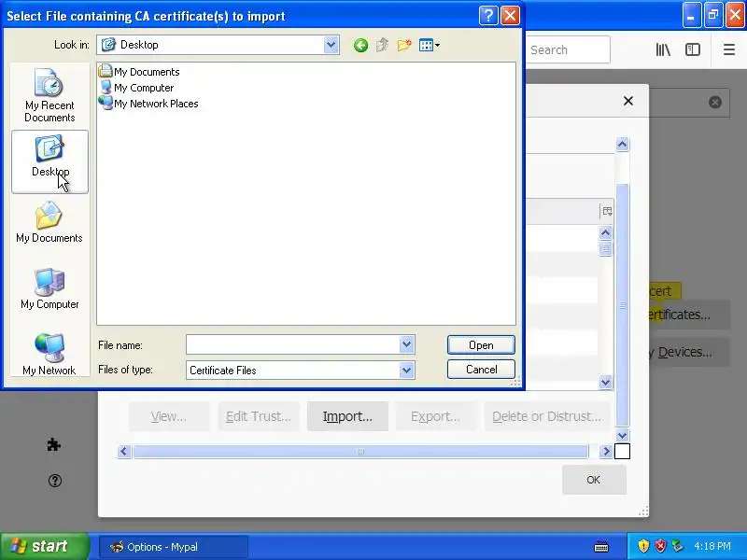
Task: Click on-screen keyboard icon in taskbar
Action: tap(601, 547)
